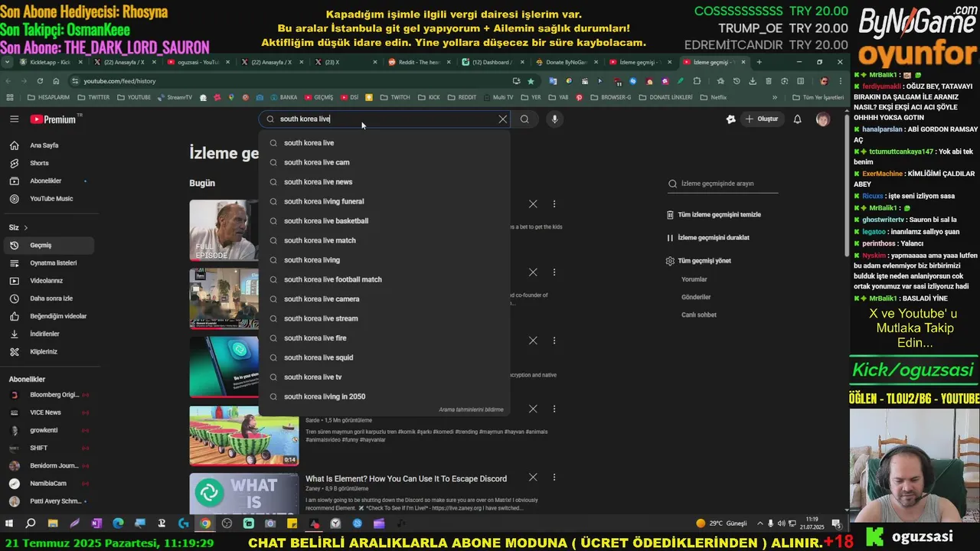Open Daha sonra izle in the sidebar

[x=47, y=298]
